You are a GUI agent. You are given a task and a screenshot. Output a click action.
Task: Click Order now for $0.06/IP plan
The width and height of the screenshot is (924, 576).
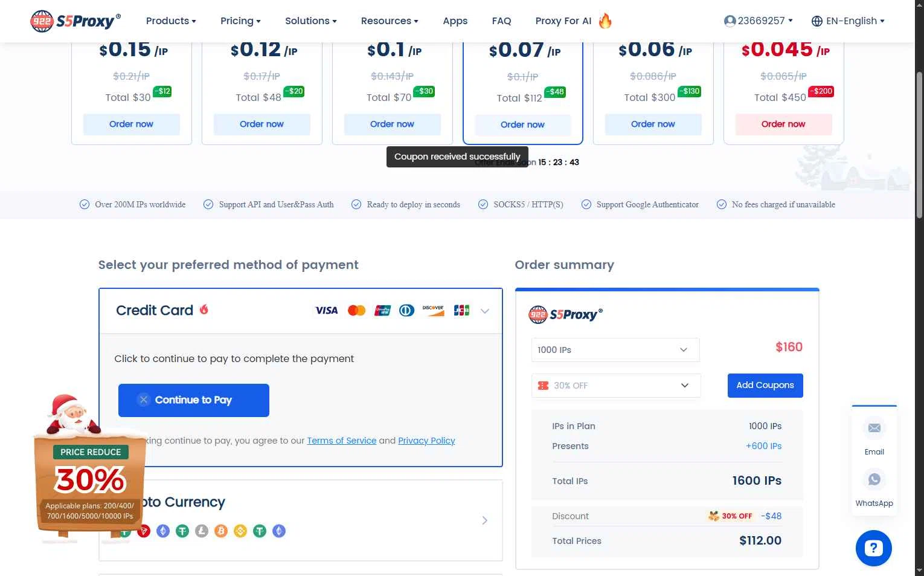[653, 125]
